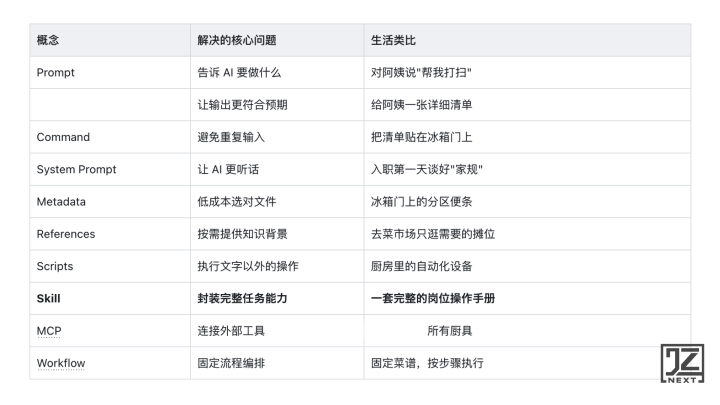Select the 概念 column header
Image resolution: width=720 pixels, height=405 pixels.
pyautogui.click(x=48, y=40)
